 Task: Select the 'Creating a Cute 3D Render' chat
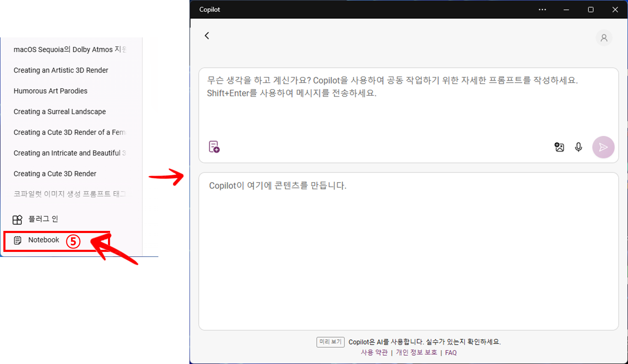(x=55, y=174)
